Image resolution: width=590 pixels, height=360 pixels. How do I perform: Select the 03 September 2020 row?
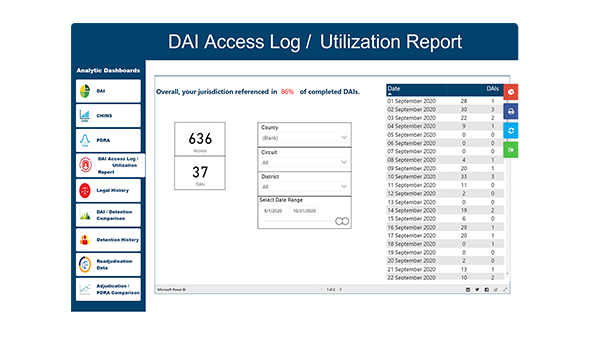coord(445,118)
